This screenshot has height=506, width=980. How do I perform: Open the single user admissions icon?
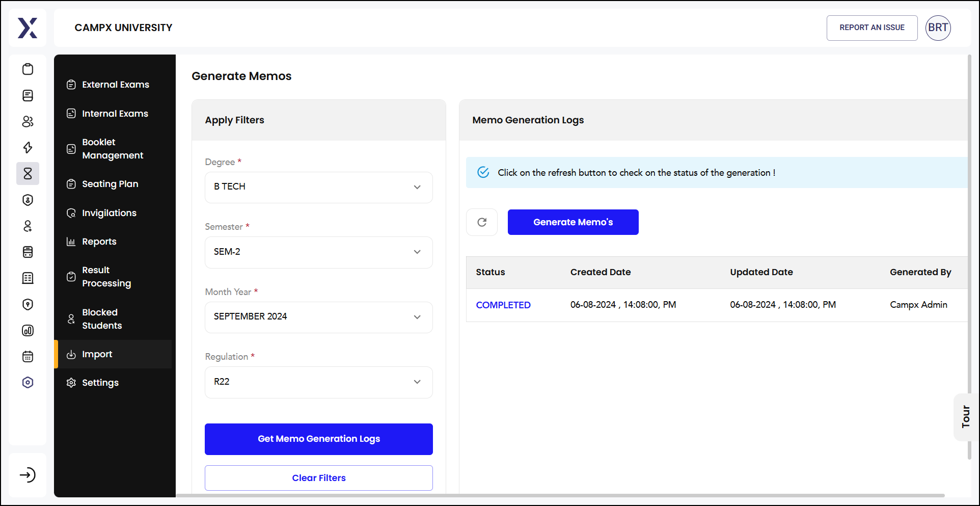click(28, 226)
